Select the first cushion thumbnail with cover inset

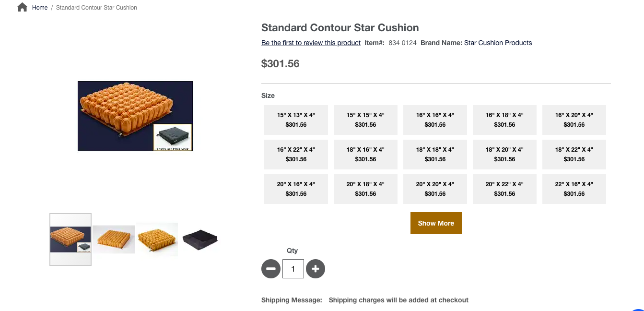click(x=70, y=239)
